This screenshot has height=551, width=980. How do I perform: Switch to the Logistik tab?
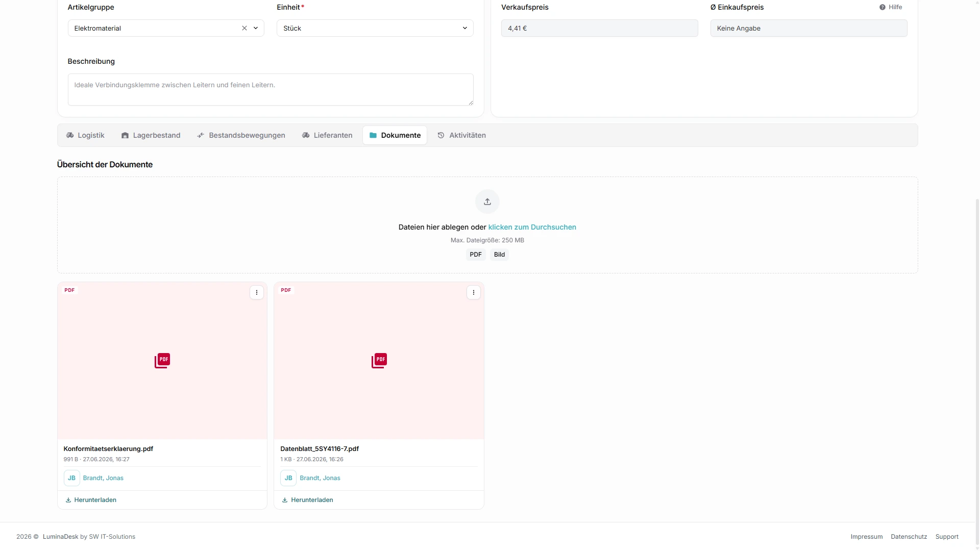[85, 135]
